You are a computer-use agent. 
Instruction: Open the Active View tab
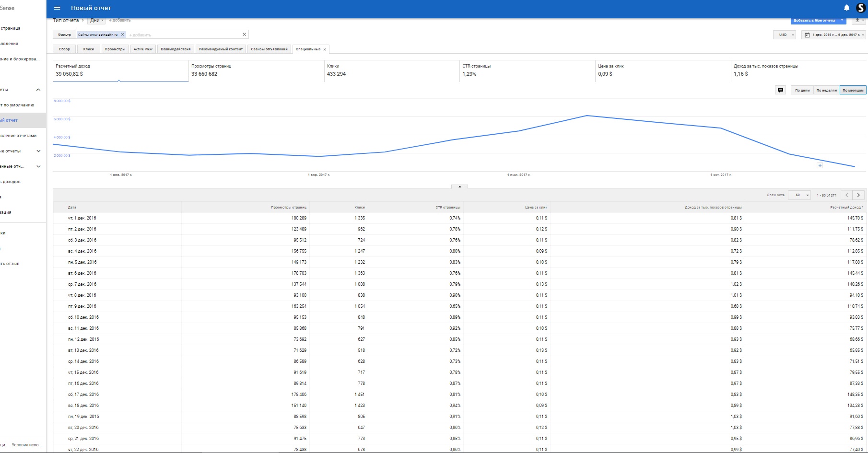[x=143, y=49]
